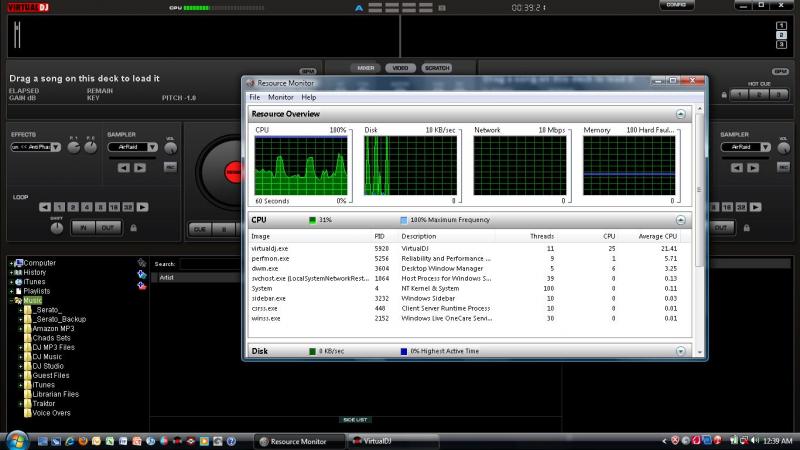Click the right sampler next arrow button
This screenshot has height=450, width=800.
(x=753, y=167)
